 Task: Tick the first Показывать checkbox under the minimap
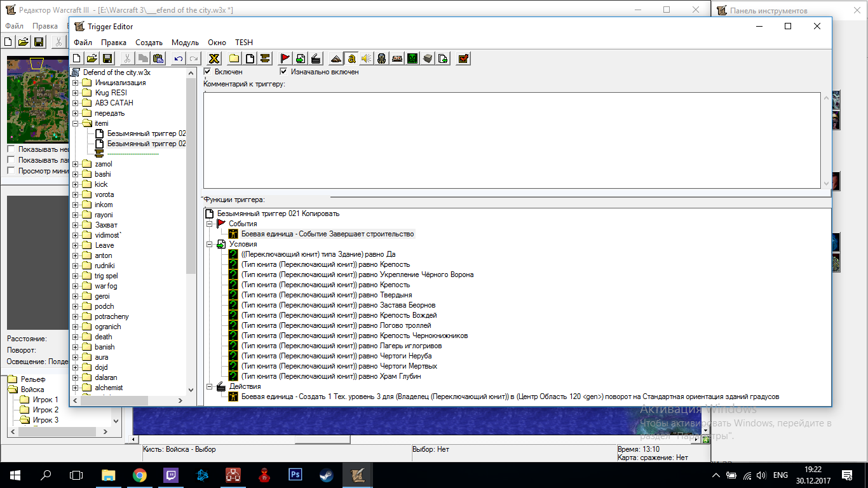point(11,149)
